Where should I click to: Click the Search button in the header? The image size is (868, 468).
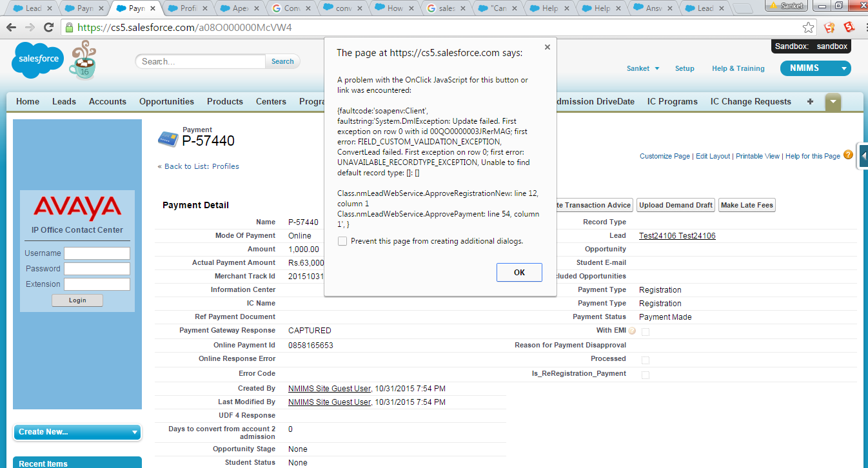[x=282, y=61]
